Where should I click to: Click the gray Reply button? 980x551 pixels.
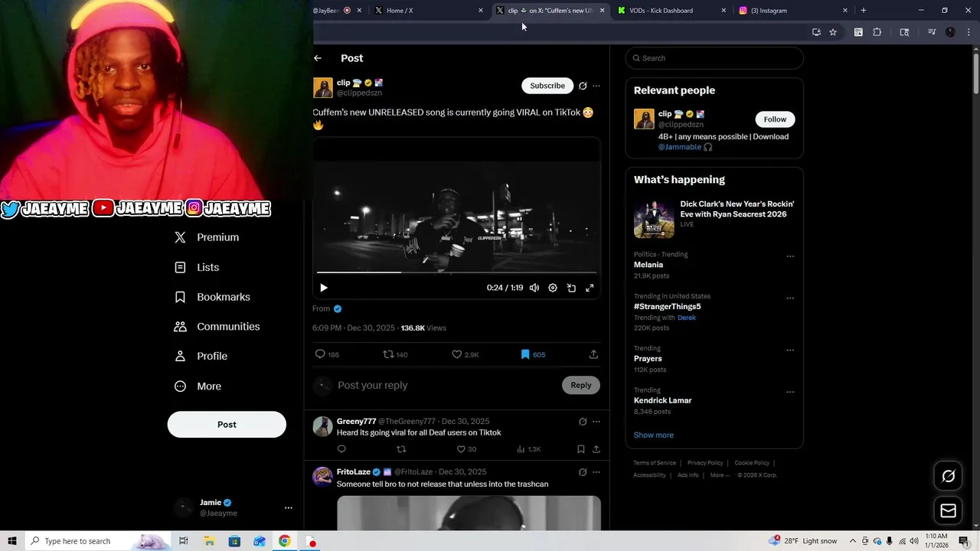pyautogui.click(x=581, y=385)
